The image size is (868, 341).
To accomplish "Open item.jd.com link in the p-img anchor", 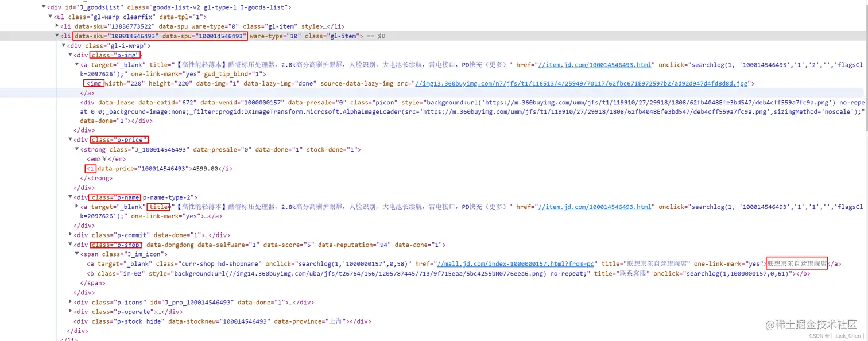I will click(x=595, y=65).
